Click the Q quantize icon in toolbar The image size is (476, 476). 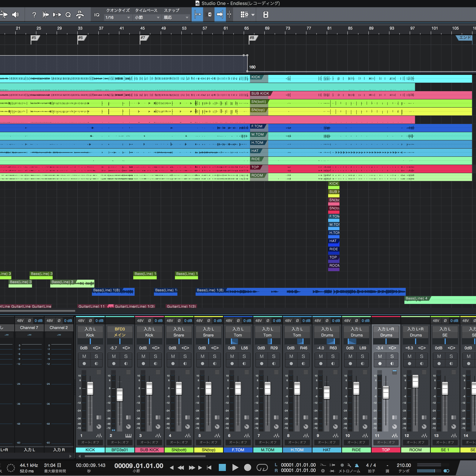pos(68,15)
